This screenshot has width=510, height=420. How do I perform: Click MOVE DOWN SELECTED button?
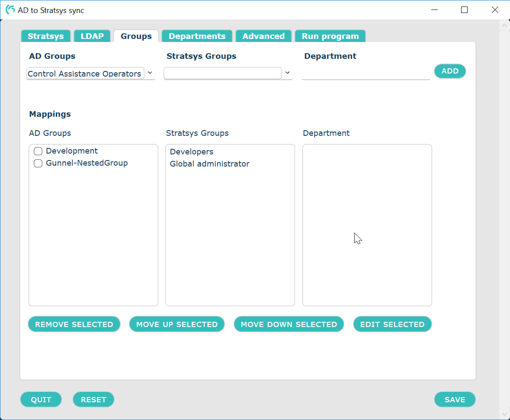(x=289, y=324)
